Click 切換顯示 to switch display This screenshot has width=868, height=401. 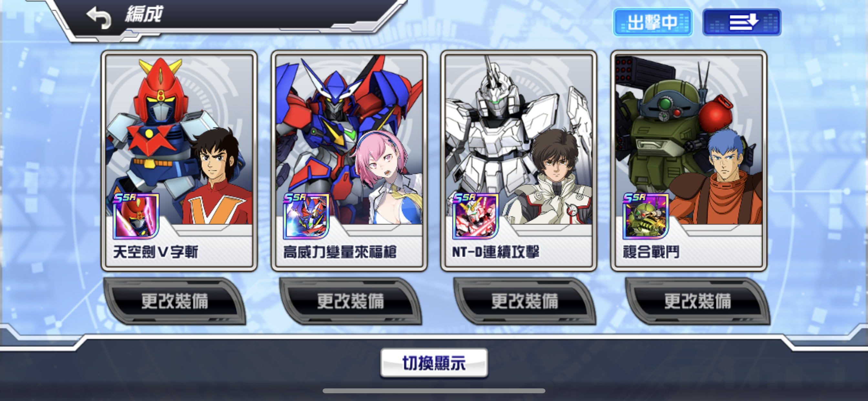pos(434,363)
